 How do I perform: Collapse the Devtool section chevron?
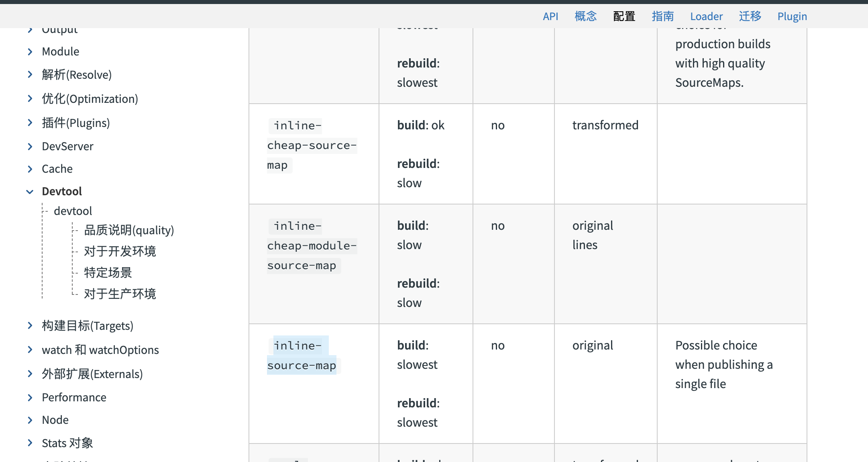pos(30,192)
